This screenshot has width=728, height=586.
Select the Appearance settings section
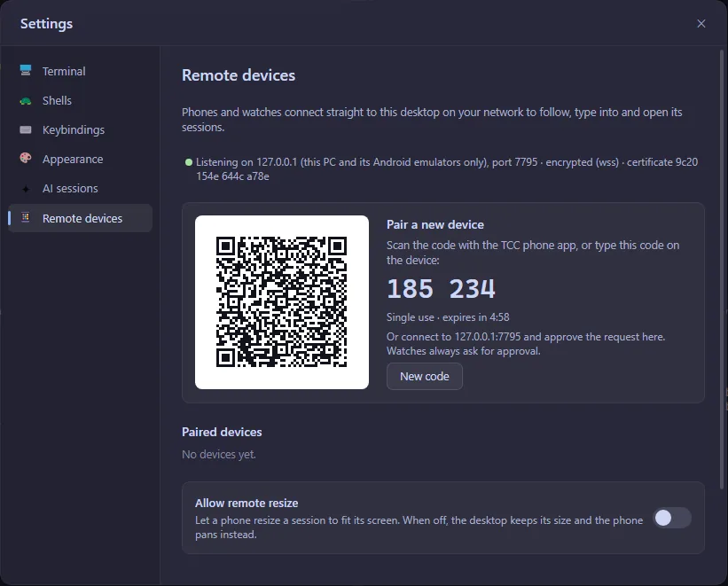click(x=81, y=159)
